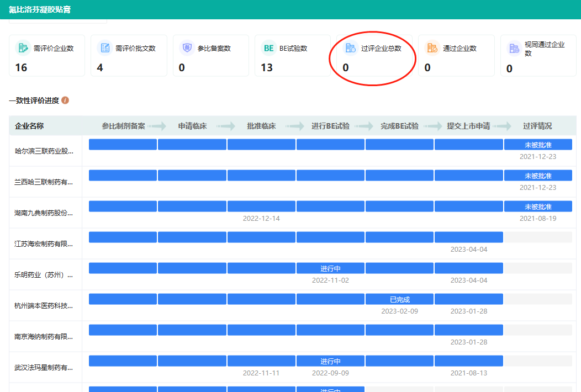Viewport: 581px width, 392px height.
Task: Click date 2023-02-09 in 杭州端本 row
Action: point(399,311)
